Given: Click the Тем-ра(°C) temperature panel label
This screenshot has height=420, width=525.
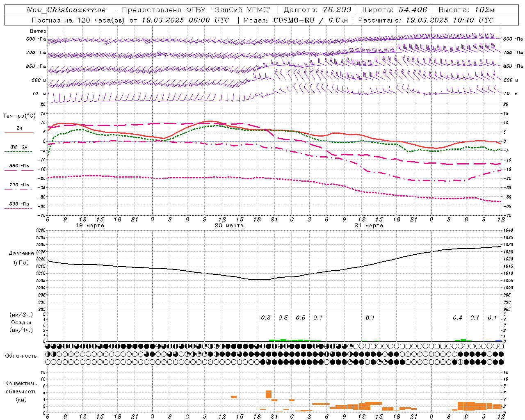Looking at the screenshot, I should point(19,116).
